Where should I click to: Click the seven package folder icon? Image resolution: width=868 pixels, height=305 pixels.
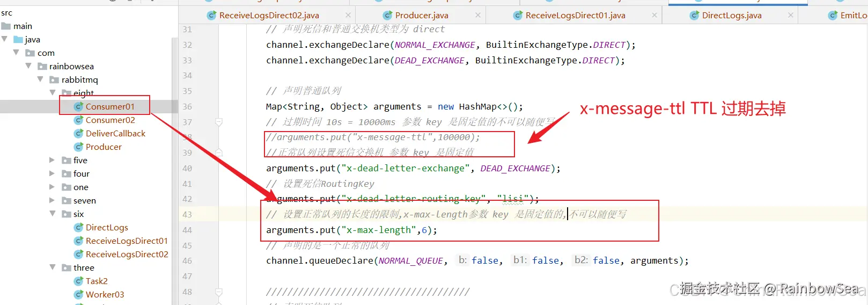(67, 200)
